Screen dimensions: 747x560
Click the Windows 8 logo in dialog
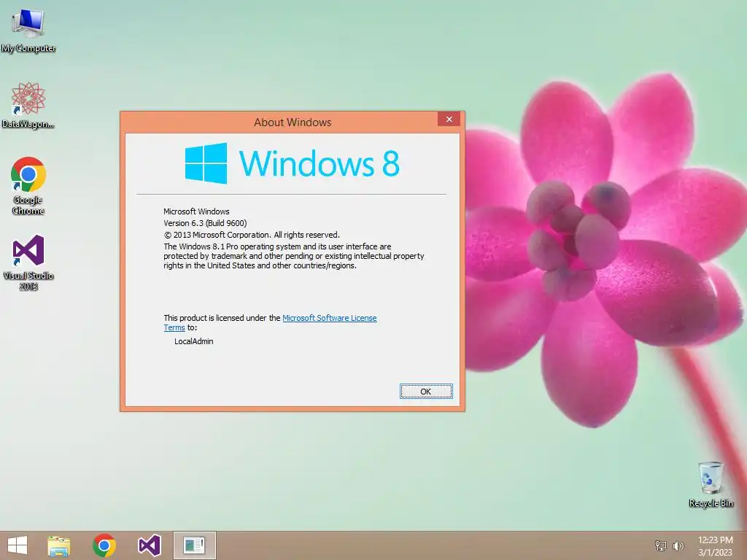[292, 163]
